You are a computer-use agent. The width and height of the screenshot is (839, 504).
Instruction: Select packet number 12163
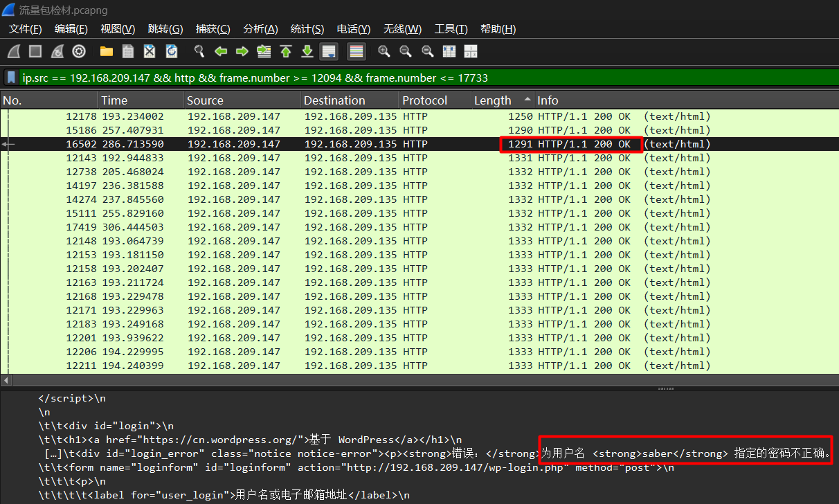[x=419, y=282]
